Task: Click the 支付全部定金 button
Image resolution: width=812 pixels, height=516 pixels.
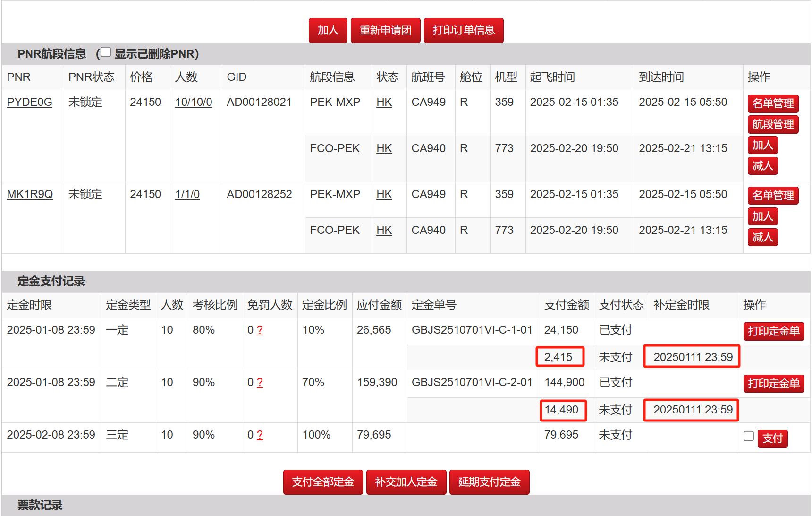Action: (x=323, y=482)
